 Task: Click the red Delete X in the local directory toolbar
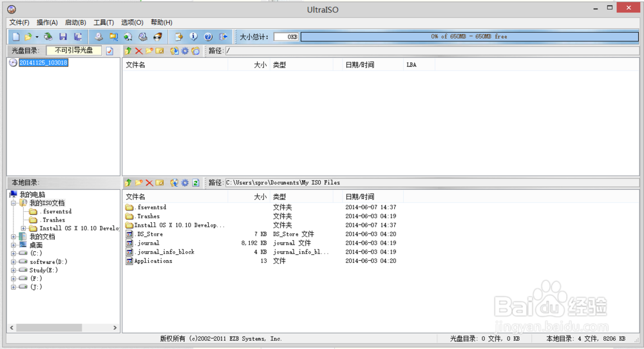[149, 183]
